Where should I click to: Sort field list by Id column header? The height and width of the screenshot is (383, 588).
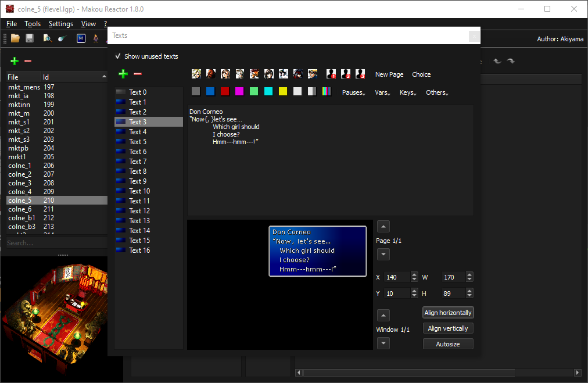click(74, 77)
